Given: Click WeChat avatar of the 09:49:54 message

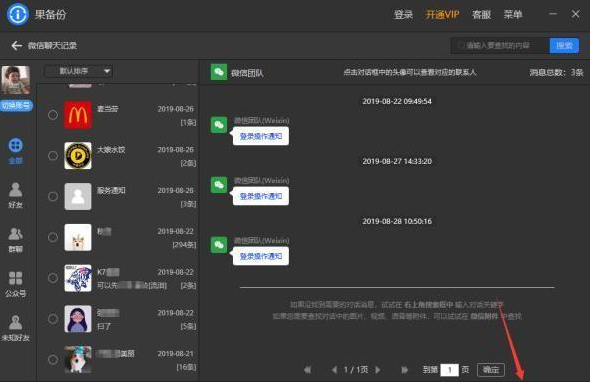Looking at the screenshot, I should tap(219, 125).
